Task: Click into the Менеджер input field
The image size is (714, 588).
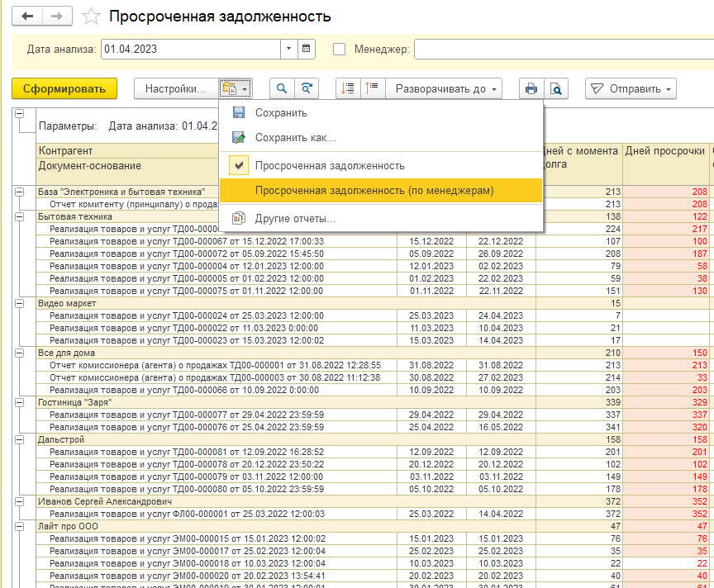Action: pos(564,50)
